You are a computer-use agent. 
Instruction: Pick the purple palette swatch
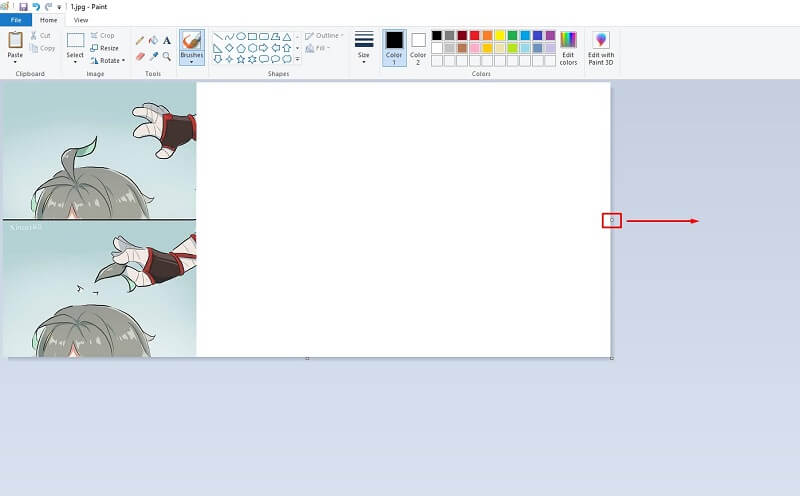(x=550, y=35)
